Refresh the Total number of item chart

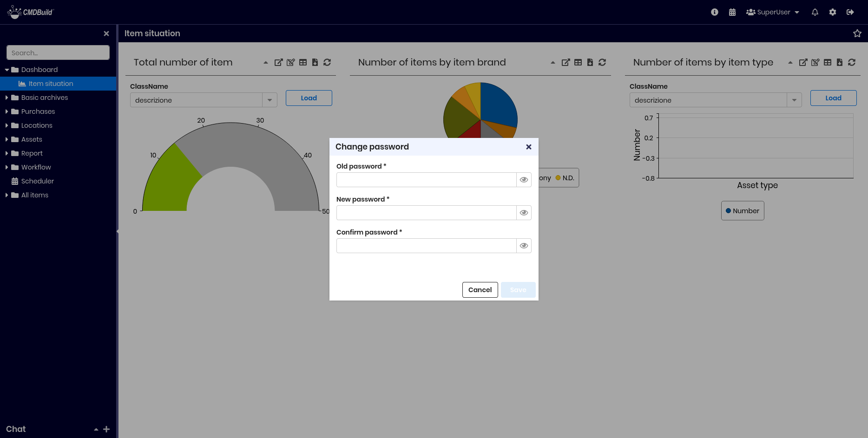coord(327,62)
